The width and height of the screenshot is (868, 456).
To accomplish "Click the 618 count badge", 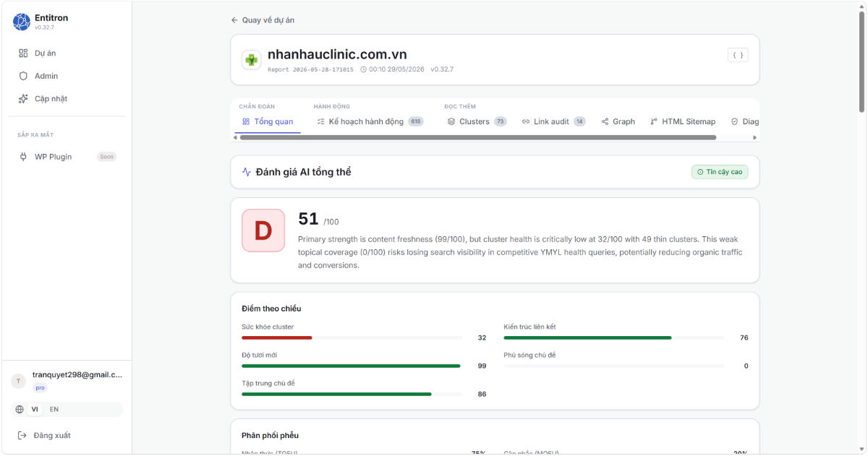I will click(416, 121).
